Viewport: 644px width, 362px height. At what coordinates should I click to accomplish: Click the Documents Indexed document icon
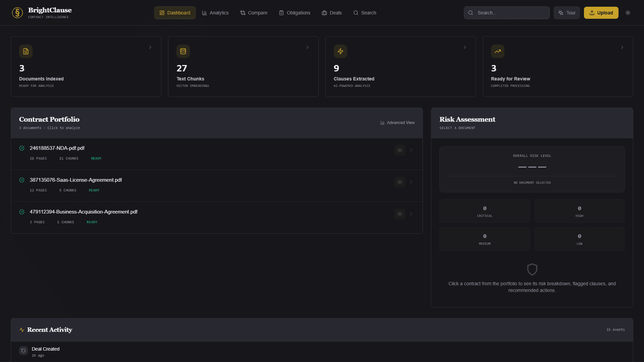click(25, 51)
